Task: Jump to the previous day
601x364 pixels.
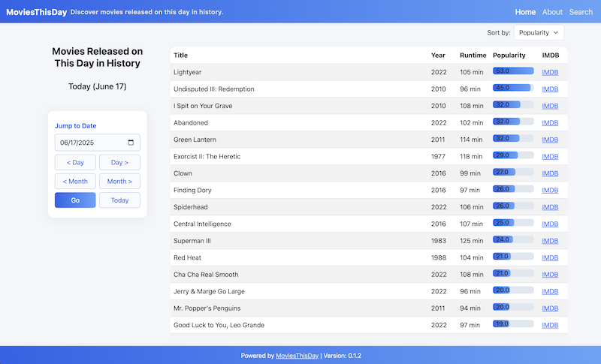Action: pyautogui.click(x=75, y=162)
